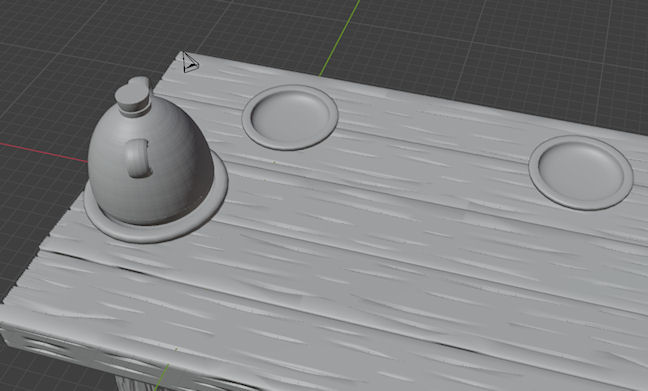The height and width of the screenshot is (391, 648).
Task: Click the green Y axis line below table
Action: (162, 377)
